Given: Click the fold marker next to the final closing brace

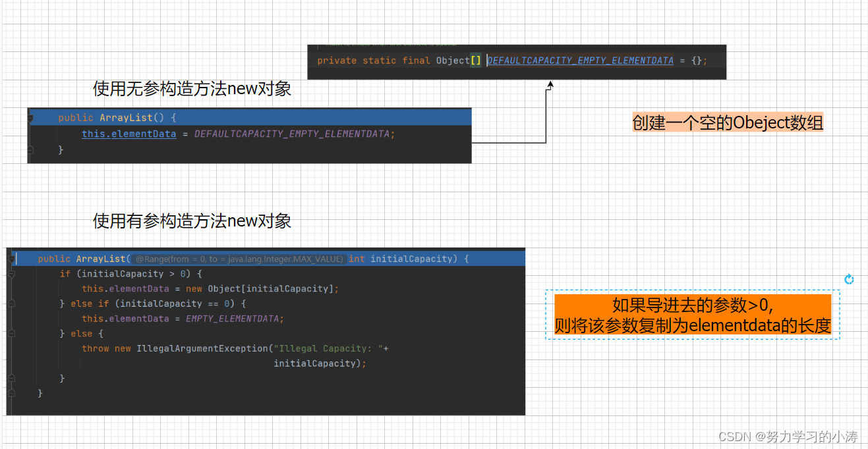Looking at the screenshot, I should point(11,392).
